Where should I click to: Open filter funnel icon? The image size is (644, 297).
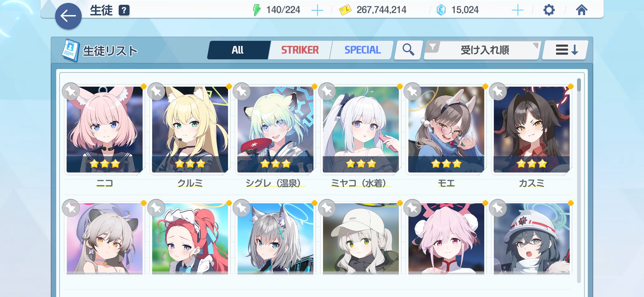click(x=432, y=47)
